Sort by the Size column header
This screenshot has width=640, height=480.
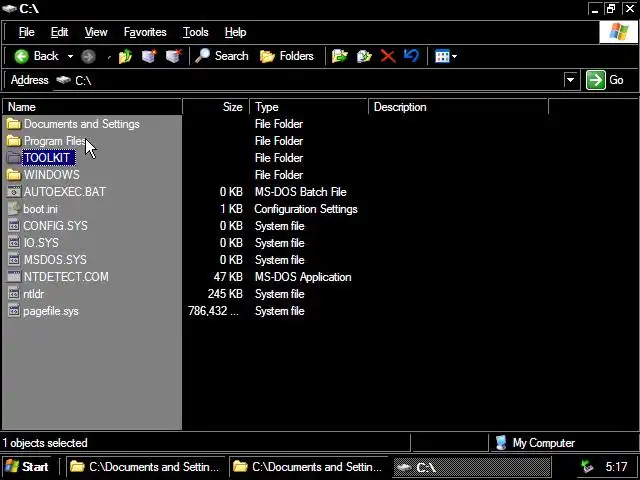pyautogui.click(x=216, y=107)
